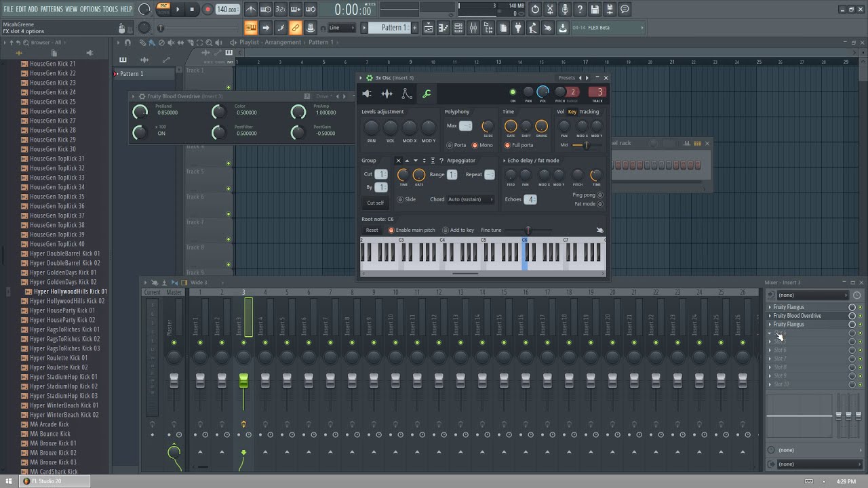Click the undo history icon in toolbar
Screen dimensions: 868x488
535,9
